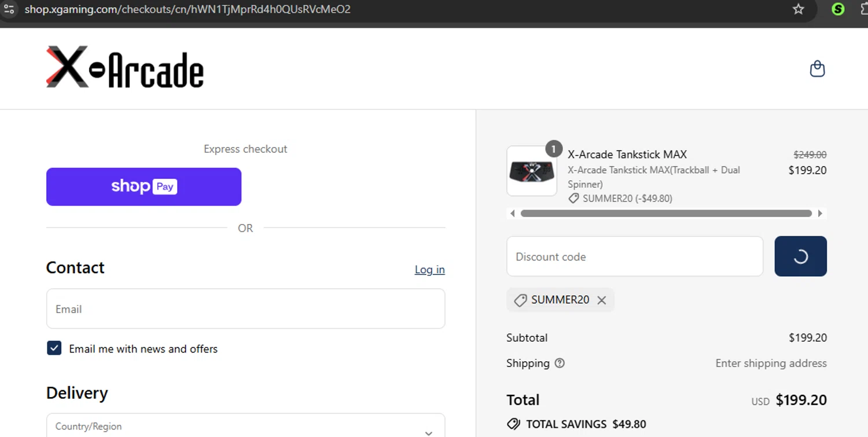Click the product quantity badge

click(x=553, y=149)
